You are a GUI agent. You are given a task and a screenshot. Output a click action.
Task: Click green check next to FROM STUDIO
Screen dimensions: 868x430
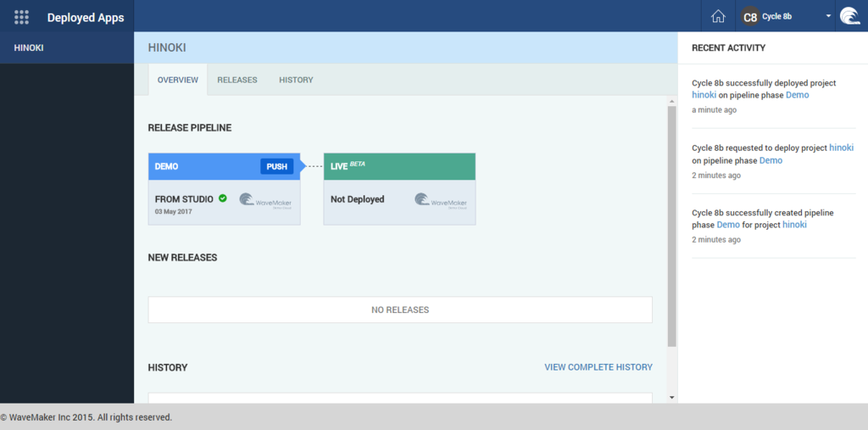tap(223, 198)
